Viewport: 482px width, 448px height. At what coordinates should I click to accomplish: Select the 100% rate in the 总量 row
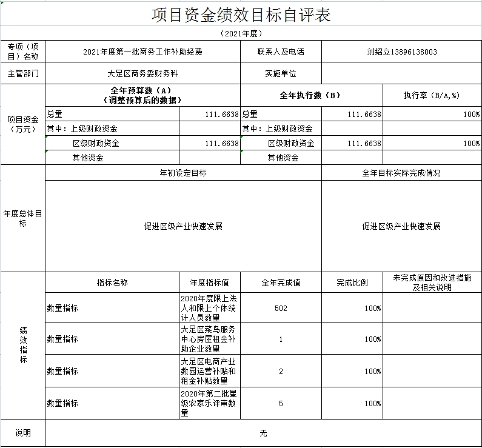coord(432,114)
